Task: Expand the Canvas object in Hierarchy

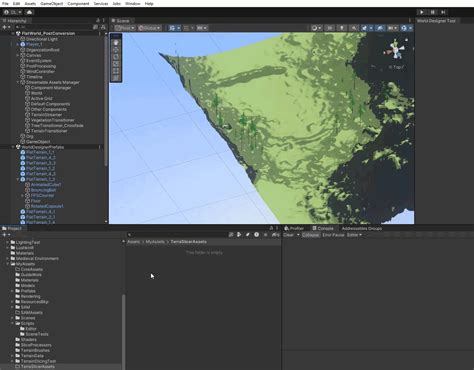Action: [x=18, y=55]
